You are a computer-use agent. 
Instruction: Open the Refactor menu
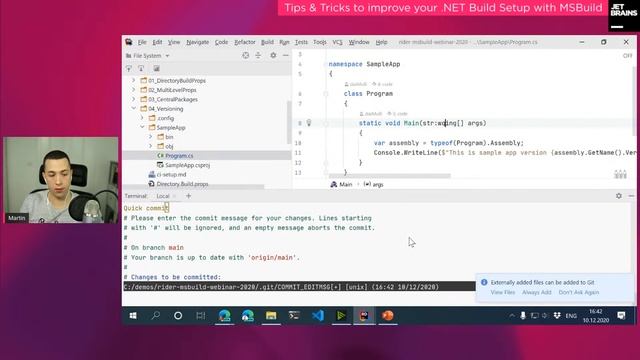[x=245, y=42]
